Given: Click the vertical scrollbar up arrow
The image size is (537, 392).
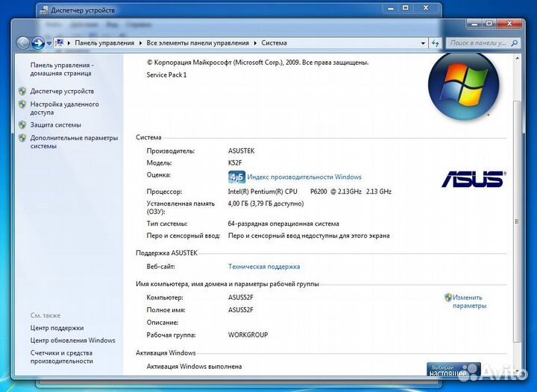Looking at the screenshot, I should [x=517, y=58].
